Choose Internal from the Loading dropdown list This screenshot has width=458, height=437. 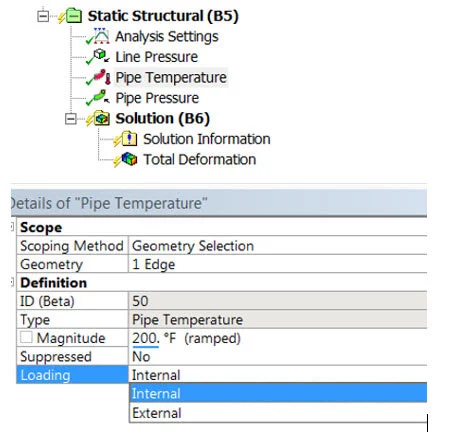278,393
